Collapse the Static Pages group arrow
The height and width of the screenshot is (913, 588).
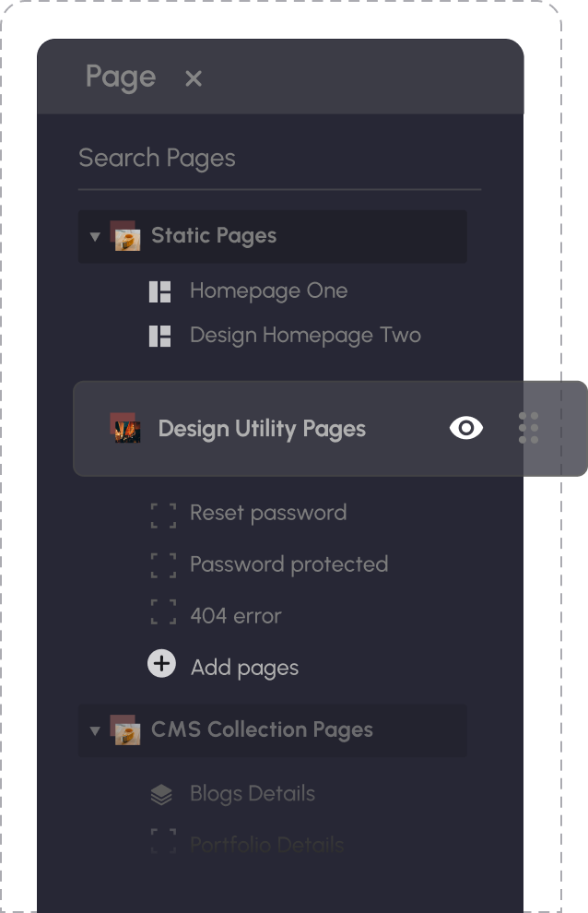click(x=95, y=236)
